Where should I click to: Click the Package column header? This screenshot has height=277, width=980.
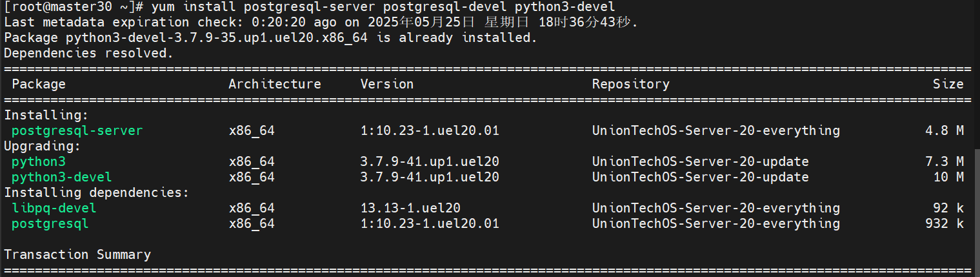(39, 84)
